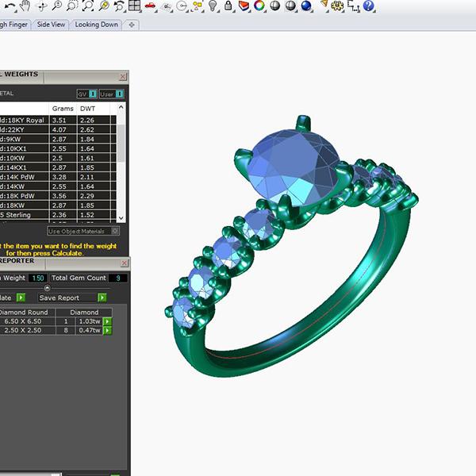Click the yellow flag tool icon

click(x=324, y=6)
